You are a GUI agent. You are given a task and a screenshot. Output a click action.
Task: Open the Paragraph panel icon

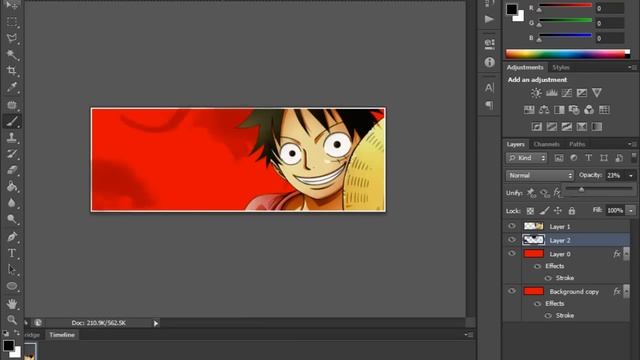point(489,105)
